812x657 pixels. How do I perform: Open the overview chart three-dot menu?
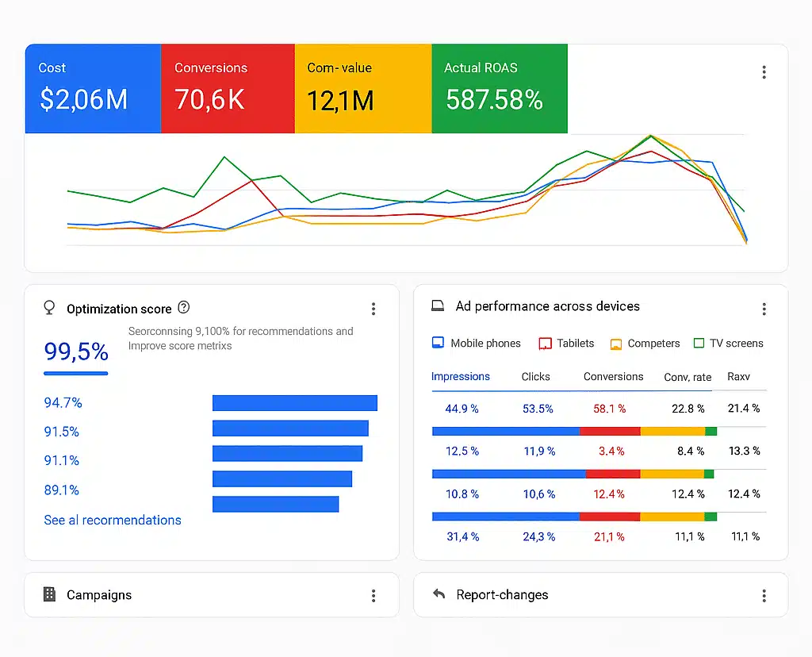click(x=764, y=72)
